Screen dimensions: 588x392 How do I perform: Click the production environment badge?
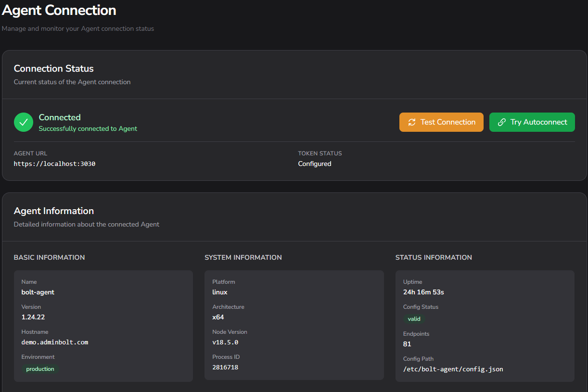[40, 369]
